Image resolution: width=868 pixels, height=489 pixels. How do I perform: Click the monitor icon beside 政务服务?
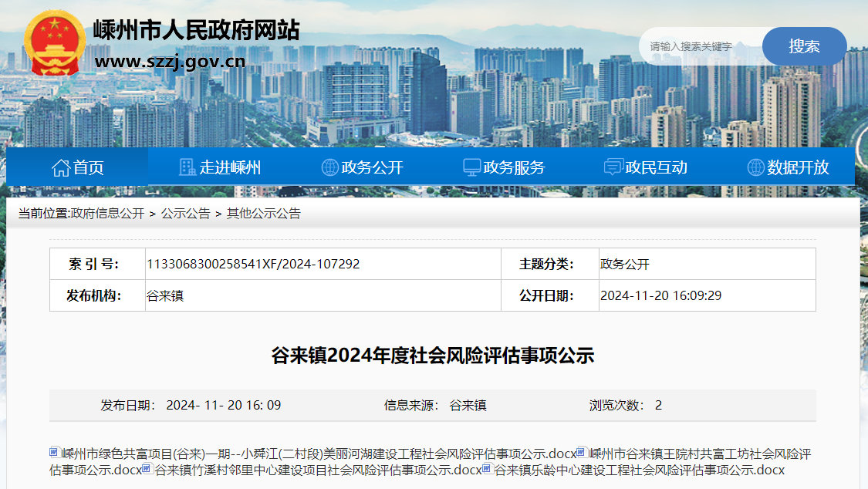pyautogui.click(x=471, y=167)
